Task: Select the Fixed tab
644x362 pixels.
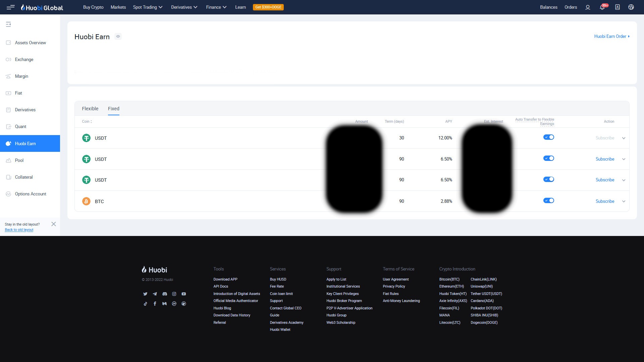Action: [114, 109]
